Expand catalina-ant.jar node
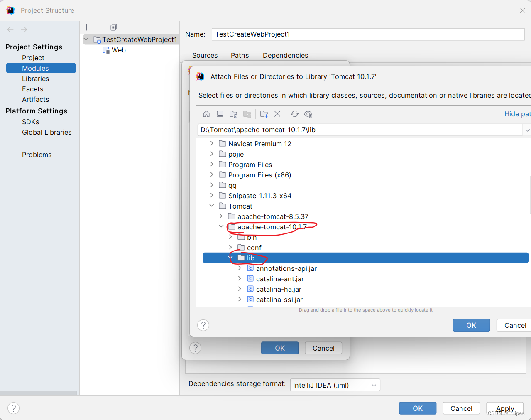 coord(240,279)
